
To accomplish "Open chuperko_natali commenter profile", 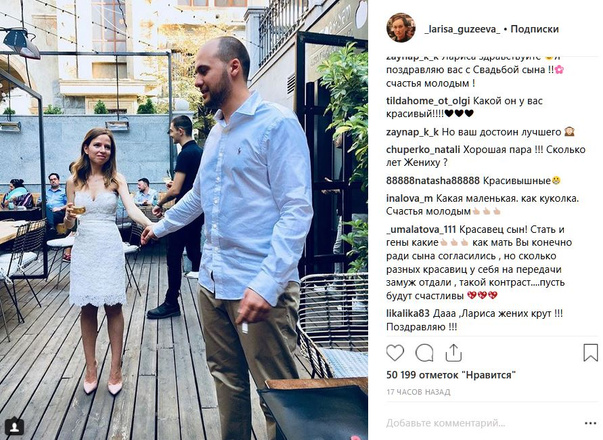I will tap(423, 150).
